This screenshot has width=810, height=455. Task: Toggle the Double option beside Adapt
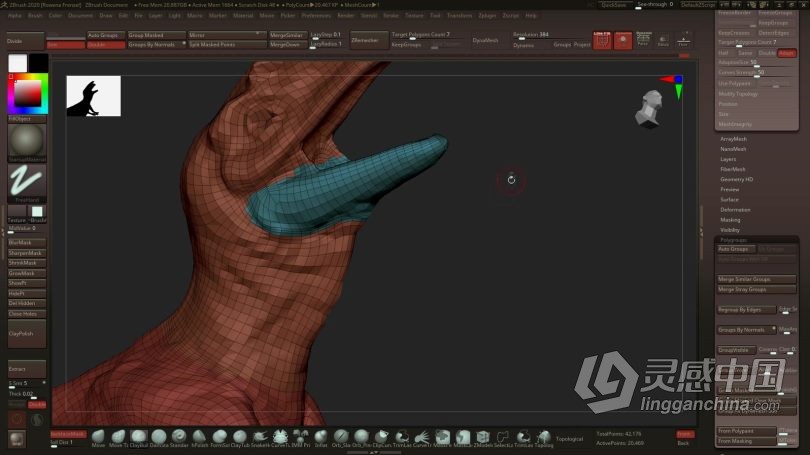[x=767, y=53]
